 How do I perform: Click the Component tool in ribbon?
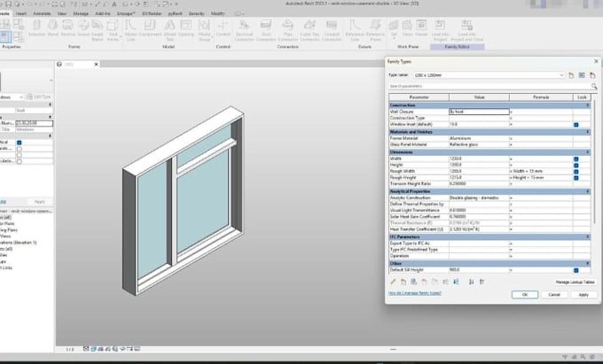click(150, 29)
